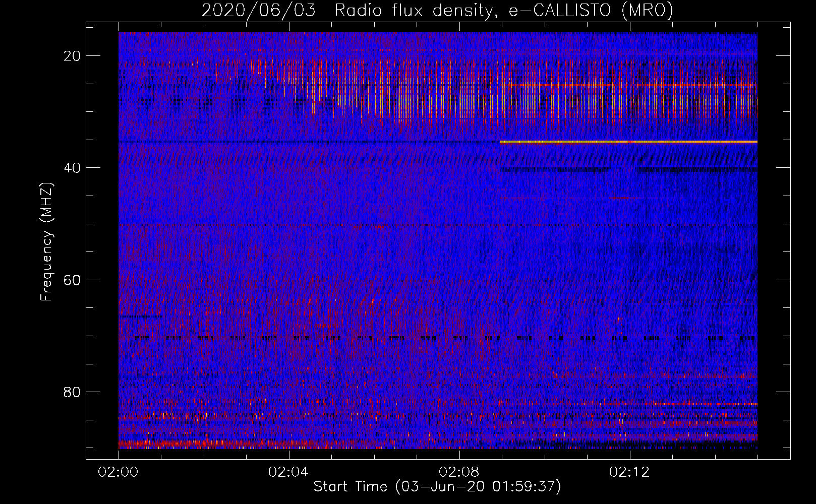Click the '02:00' time tick label
Screen dimensions: 816x504
point(118,472)
